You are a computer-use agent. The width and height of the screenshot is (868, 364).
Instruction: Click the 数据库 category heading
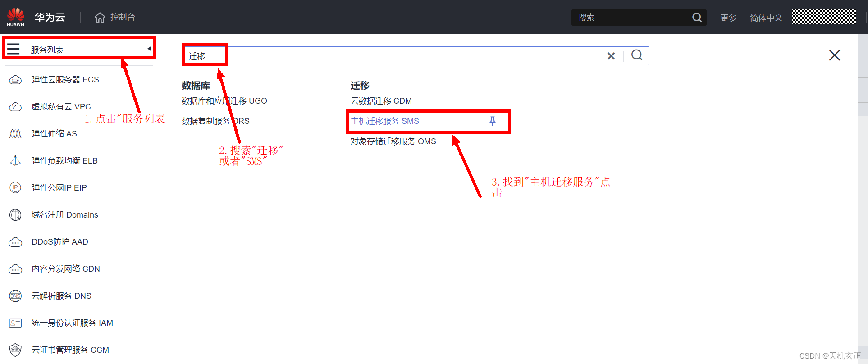point(196,86)
